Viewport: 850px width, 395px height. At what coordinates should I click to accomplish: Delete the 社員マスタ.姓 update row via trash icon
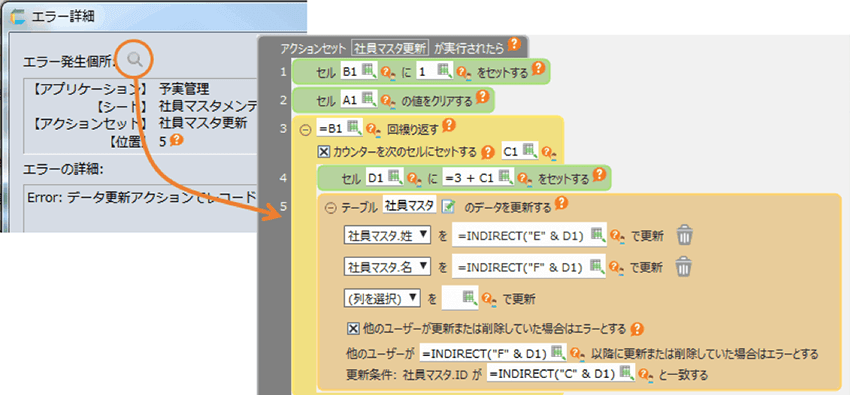pyautogui.click(x=684, y=235)
